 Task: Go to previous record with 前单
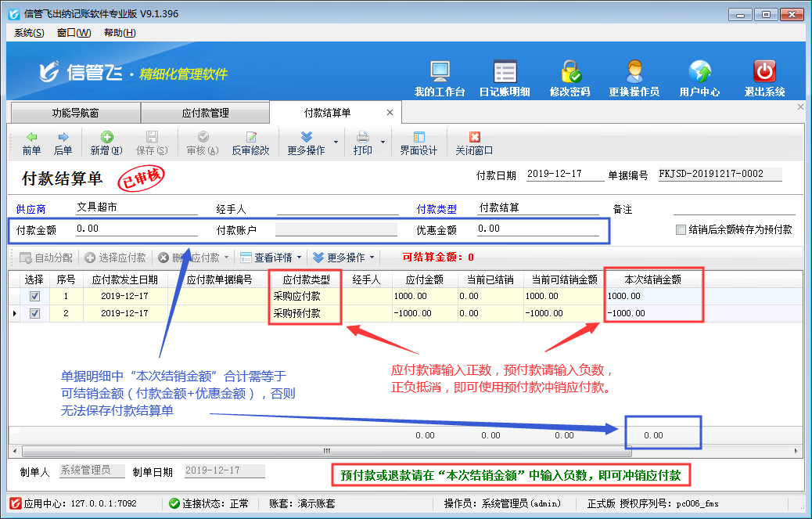click(31, 142)
